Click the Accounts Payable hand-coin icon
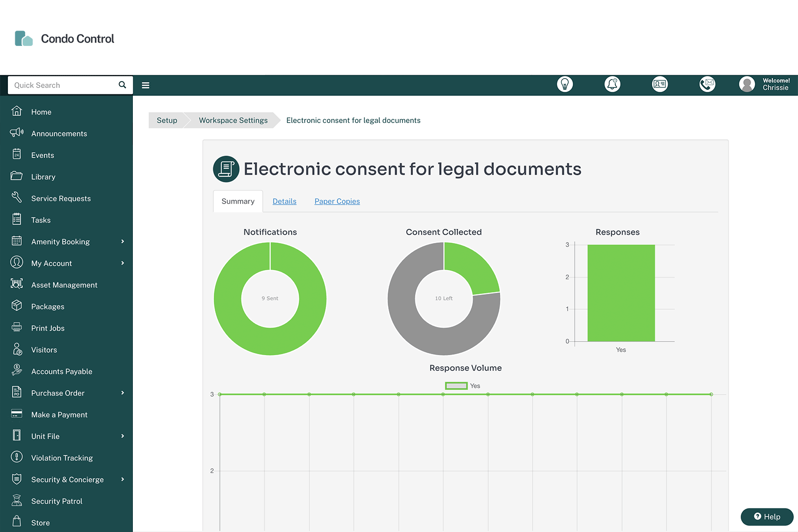The image size is (798, 532). pos(17,370)
